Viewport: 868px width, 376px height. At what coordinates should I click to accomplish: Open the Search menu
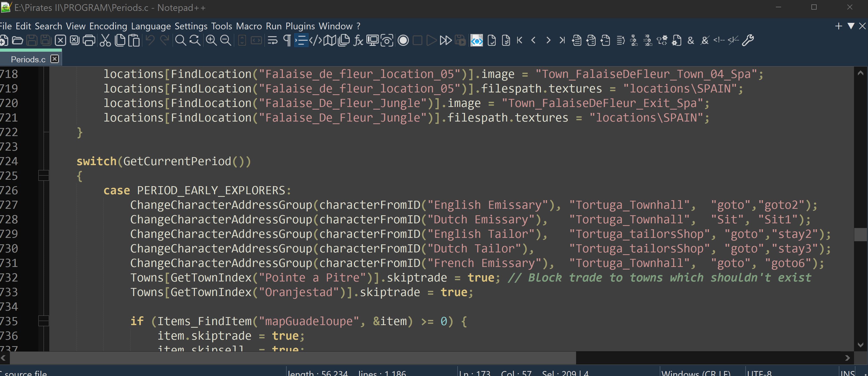[x=49, y=26]
